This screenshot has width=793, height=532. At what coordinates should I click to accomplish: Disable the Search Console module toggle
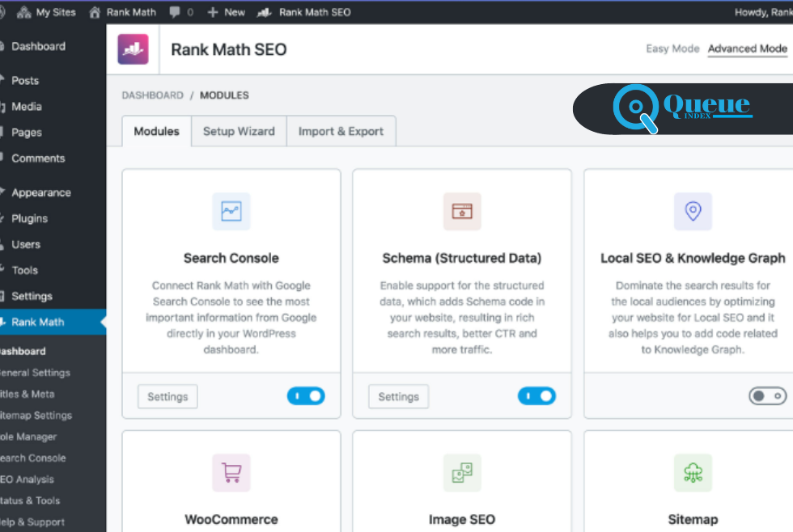click(306, 396)
